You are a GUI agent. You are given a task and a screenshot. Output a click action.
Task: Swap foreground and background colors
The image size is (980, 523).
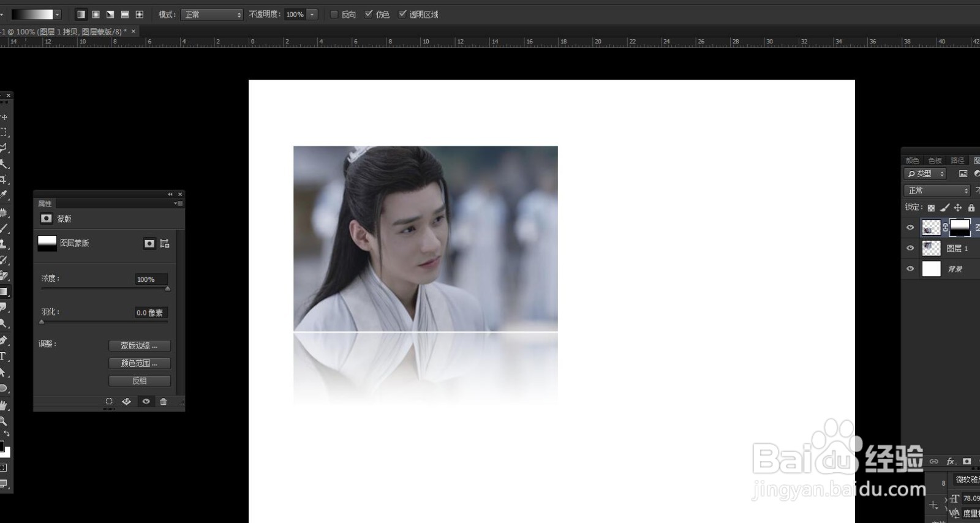[x=7, y=433]
